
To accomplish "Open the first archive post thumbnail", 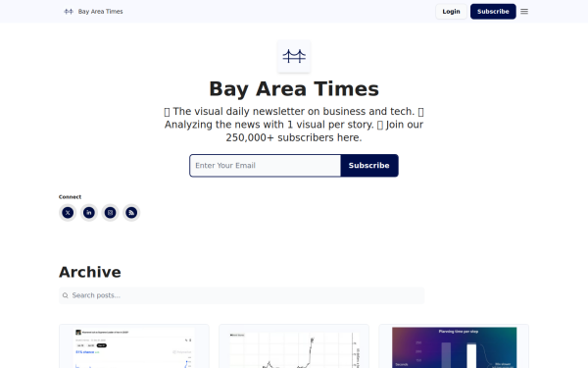I will (134, 346).
